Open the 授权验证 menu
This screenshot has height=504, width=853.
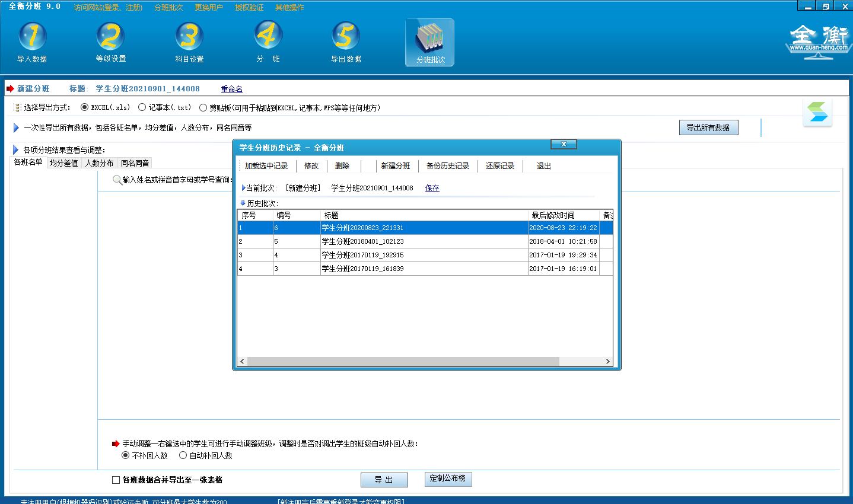(249, 8)
